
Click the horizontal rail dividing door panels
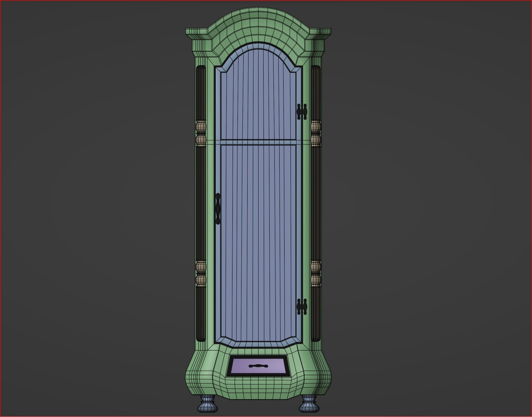click(x=258, y=142)
